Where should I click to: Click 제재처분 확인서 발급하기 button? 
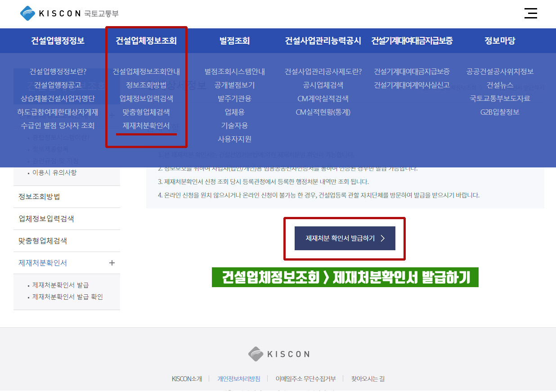pyautogui.click(x=345, y=238)
